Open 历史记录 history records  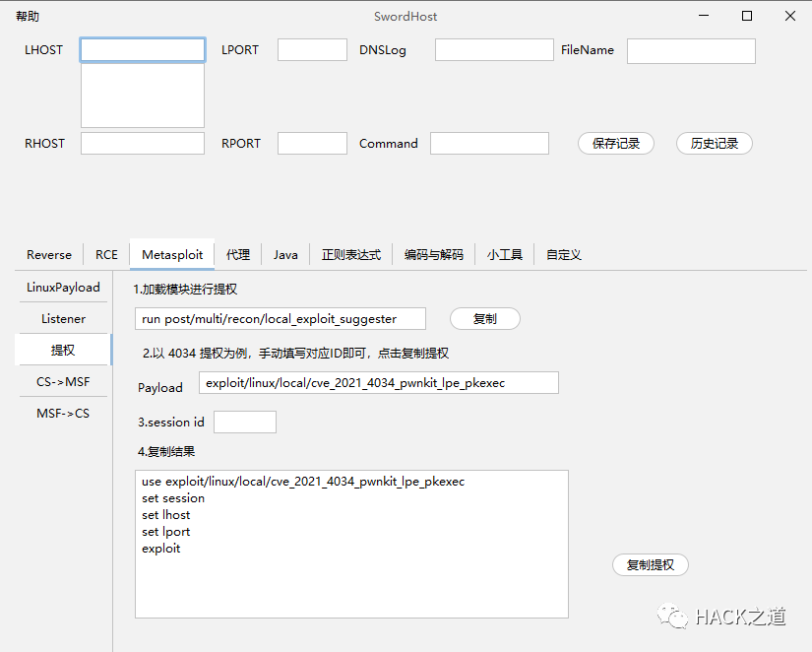click(x=715, y=144)
